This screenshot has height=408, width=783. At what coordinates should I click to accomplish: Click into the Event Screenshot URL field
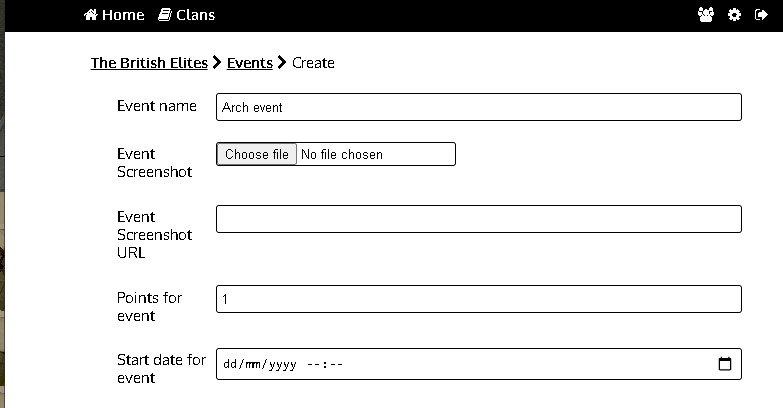pos(478,219)
